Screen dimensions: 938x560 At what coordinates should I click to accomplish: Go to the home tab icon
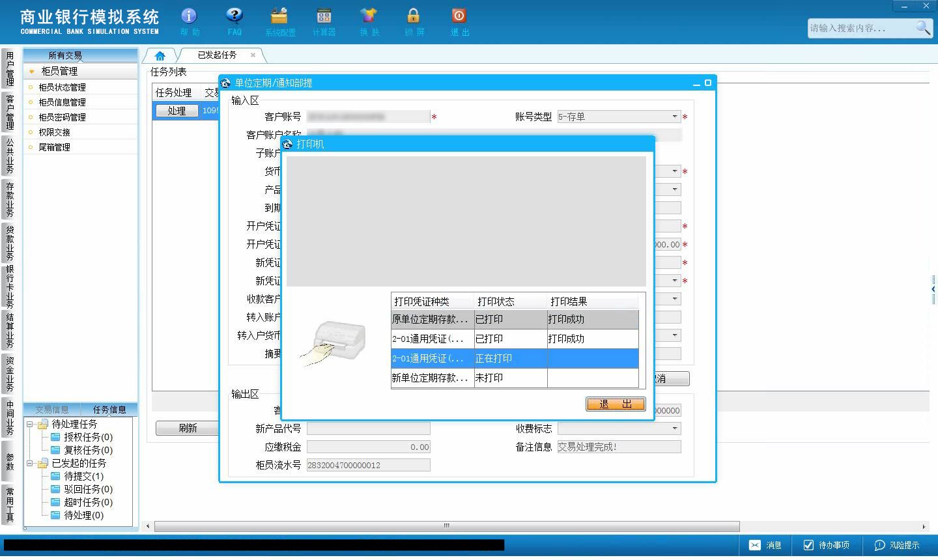[160, 55]
